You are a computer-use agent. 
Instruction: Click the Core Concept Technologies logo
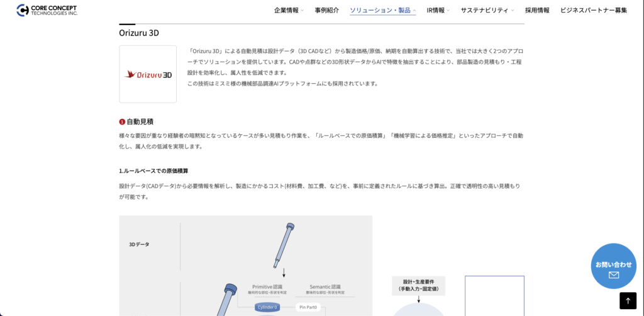coord(47,10)
